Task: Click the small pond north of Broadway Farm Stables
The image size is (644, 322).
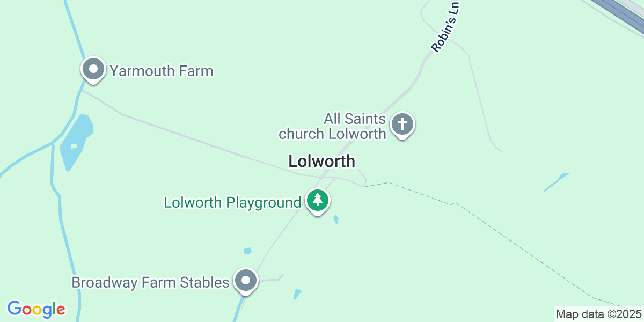Action: [x=247, y=251]
